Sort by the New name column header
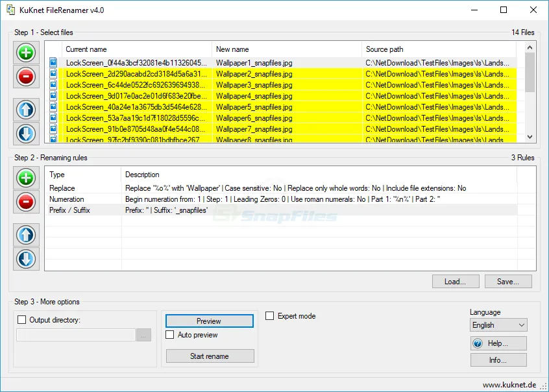 (287, 49)
